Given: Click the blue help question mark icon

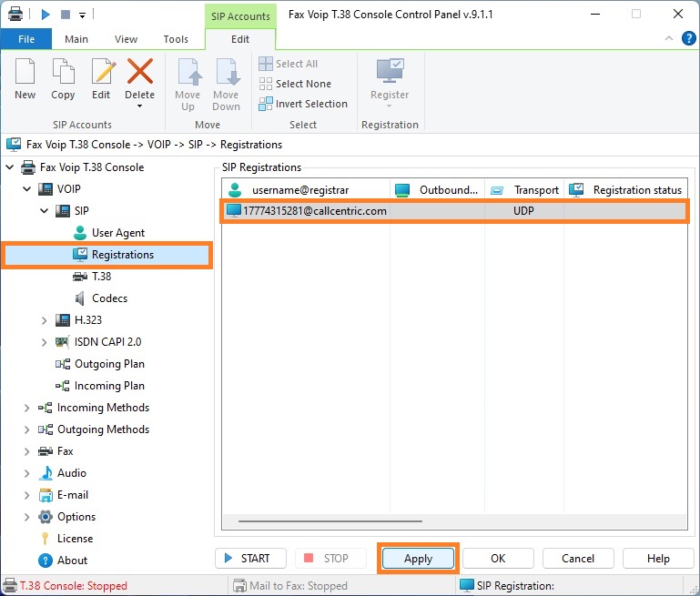Looking at the screenshot, I should [688, 38].
